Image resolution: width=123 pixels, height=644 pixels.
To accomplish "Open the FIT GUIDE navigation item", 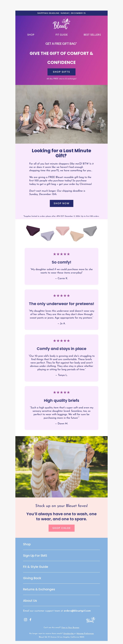I will tap(62, 35).
